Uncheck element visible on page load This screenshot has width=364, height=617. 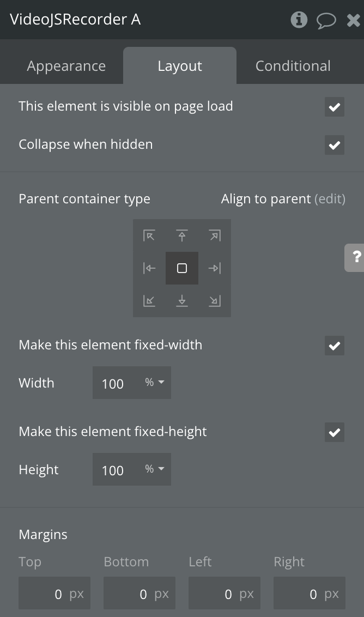pyautogui.click(x=335, y=107)
